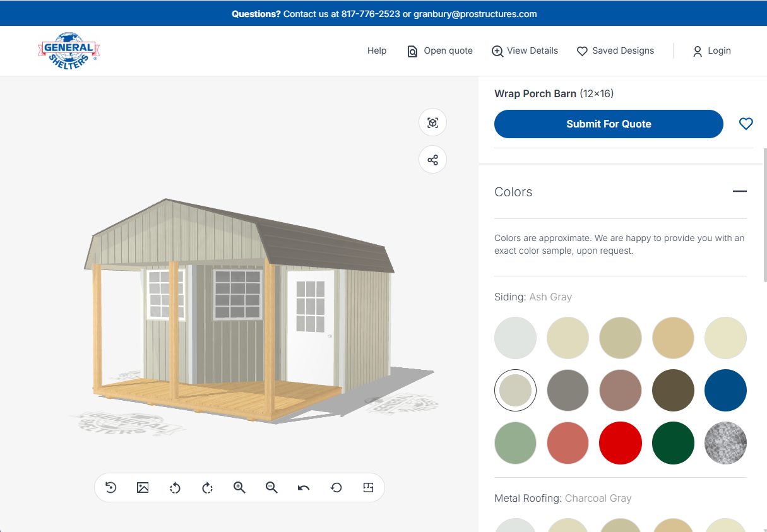Open the AR view icon
Image resolution: width=767 pixels, height=532 pixels.
[432, 122]
